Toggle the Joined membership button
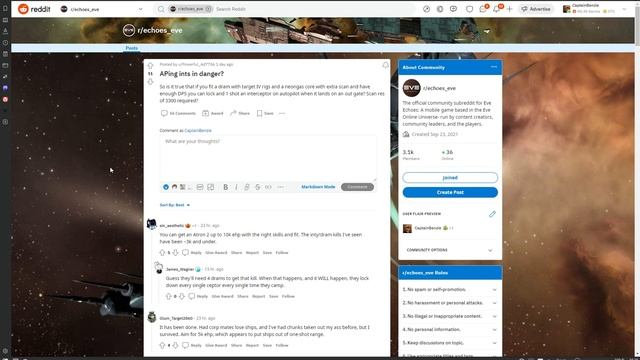This screenshot has width=640, height=360. point(450,178)
